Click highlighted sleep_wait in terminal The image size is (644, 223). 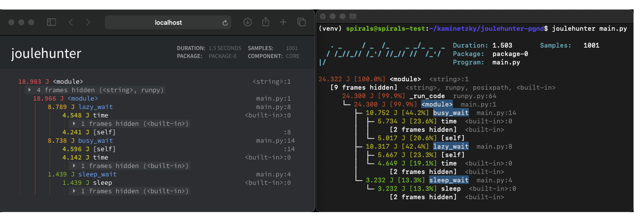click(449, 180)
